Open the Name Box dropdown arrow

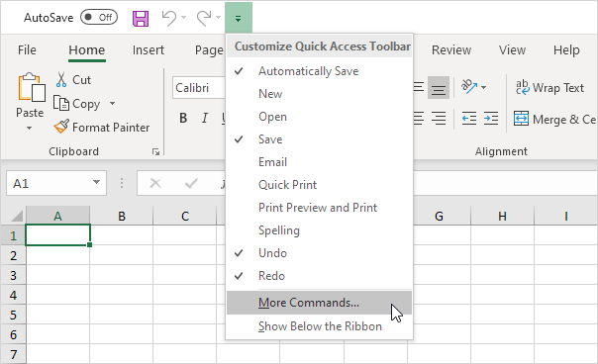coord(96,183)
